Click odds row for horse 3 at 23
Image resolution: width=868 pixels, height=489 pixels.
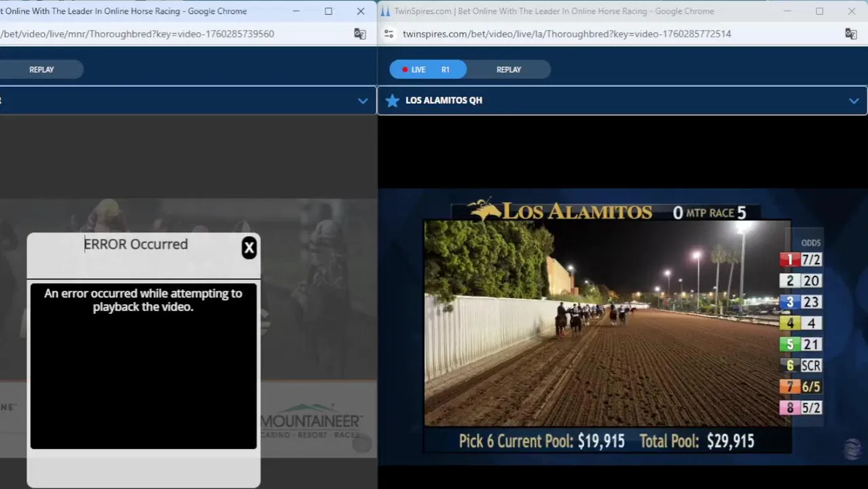tap(801, 302)
